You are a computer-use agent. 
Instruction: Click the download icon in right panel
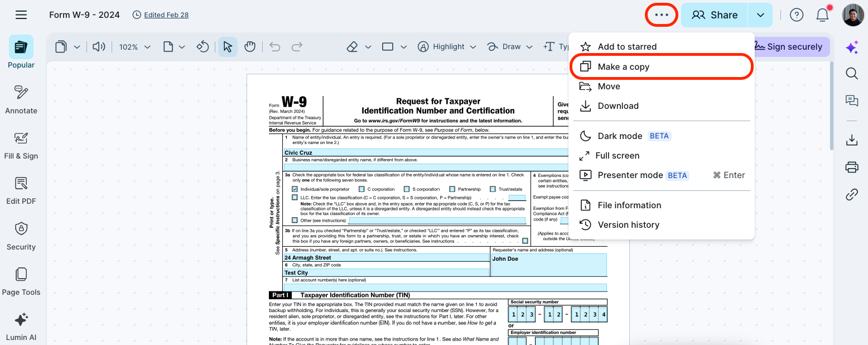click(852, 140)
